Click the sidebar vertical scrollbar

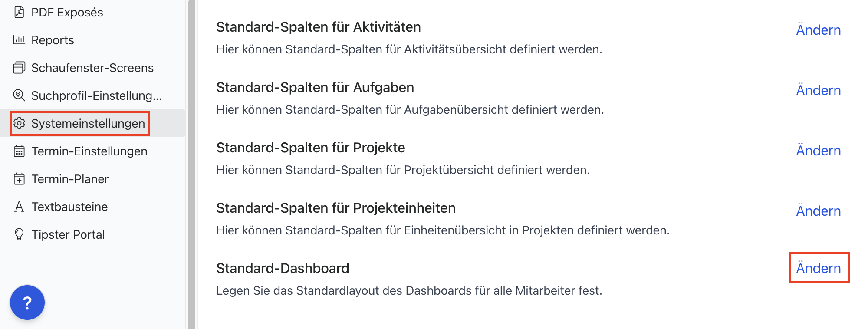[191, 165]
